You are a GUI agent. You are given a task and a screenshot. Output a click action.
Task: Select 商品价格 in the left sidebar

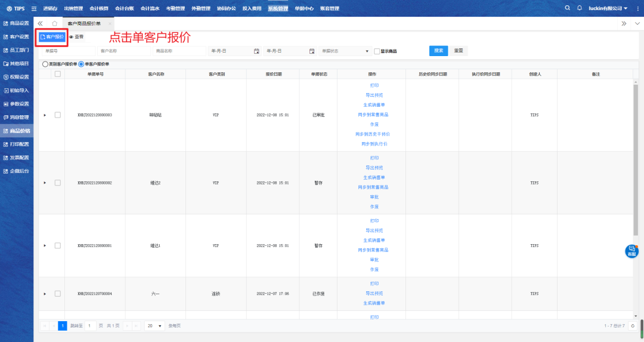[x=17, y=131]
